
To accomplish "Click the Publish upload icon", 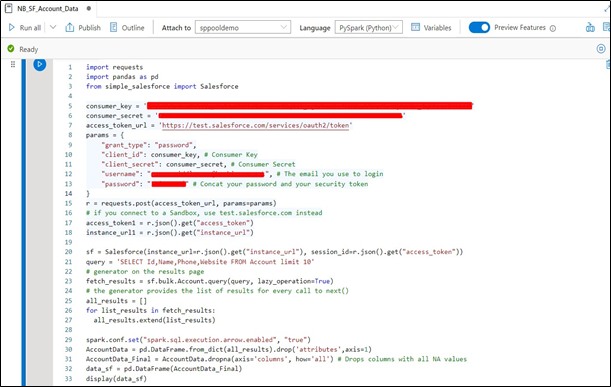I will pos(69,28).
